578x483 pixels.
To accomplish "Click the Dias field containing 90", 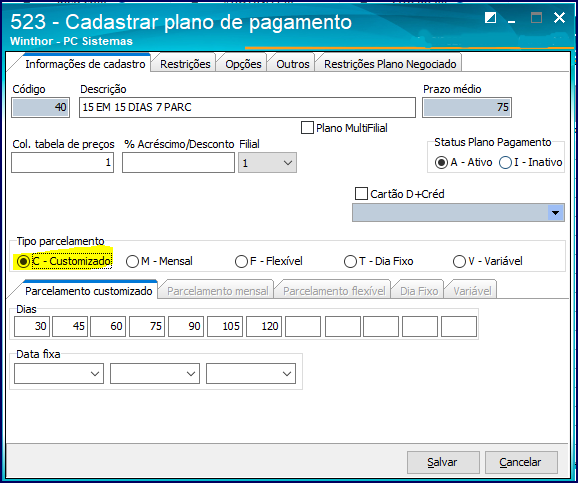I will pos(186,326).
